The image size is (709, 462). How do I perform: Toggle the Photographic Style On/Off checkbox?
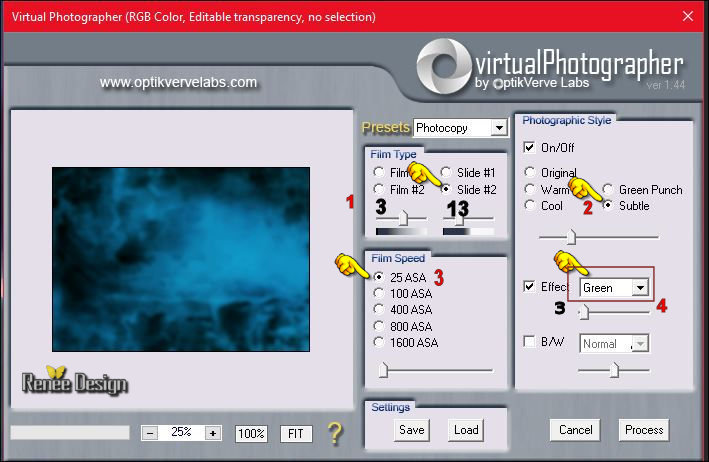click(x=529, y=147)
